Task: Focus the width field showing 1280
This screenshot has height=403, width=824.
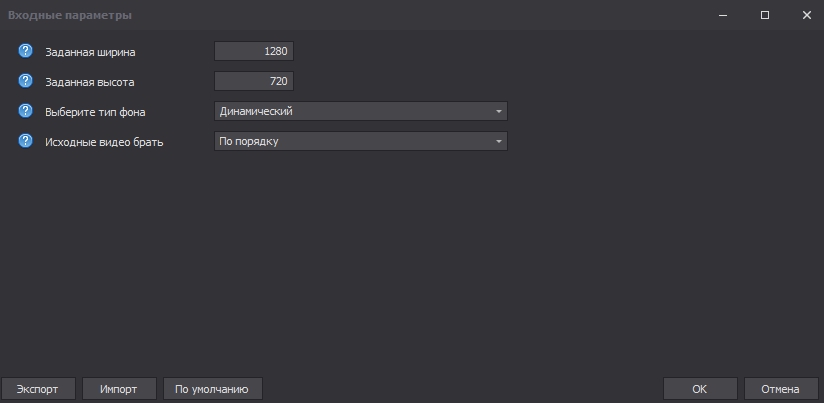Action: pos(254,51)
